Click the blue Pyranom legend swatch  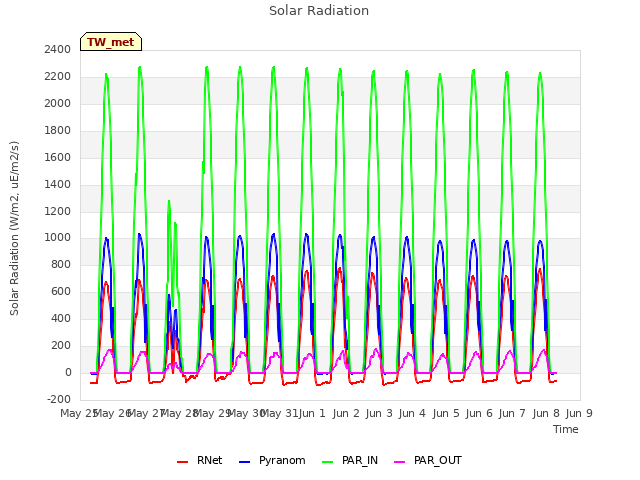tap(244, 462)
